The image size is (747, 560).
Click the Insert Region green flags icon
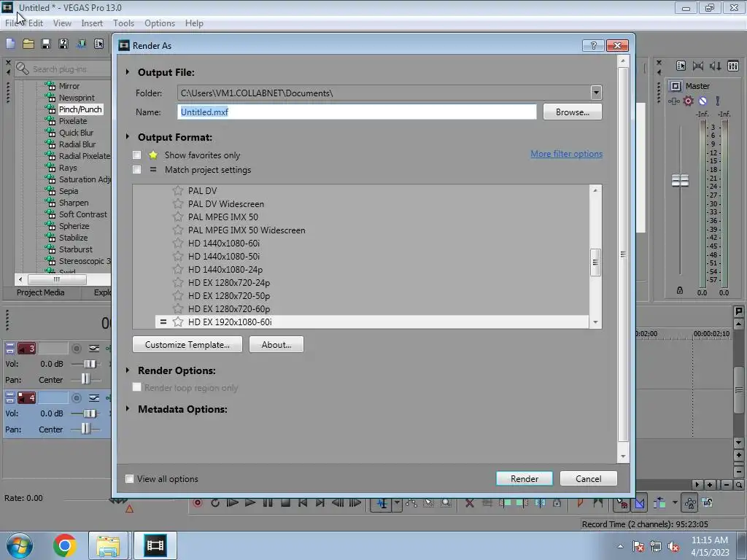tap(598, 503)
